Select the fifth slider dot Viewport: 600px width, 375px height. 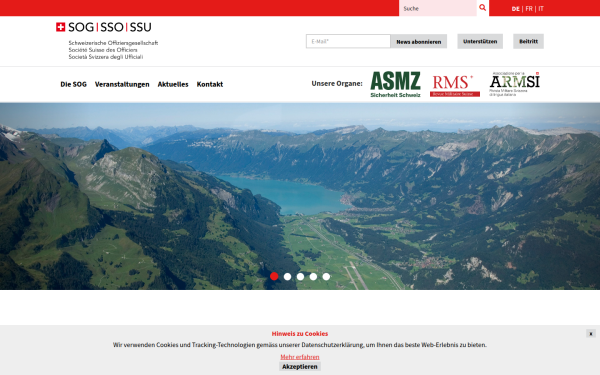pos(326,276)
